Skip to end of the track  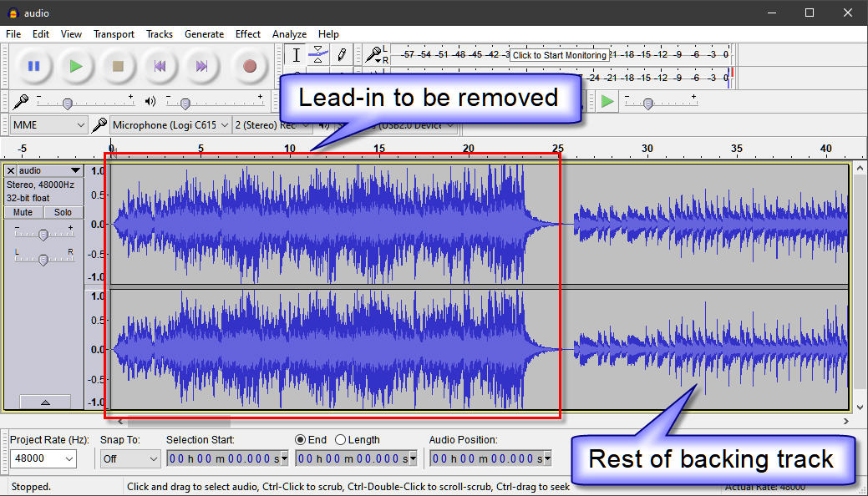pos(201,66)
